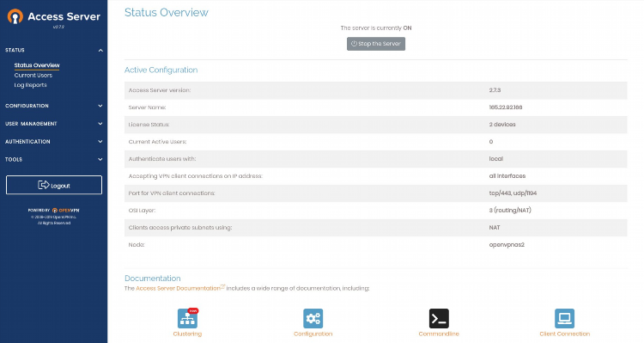
Task: Click the Clustering label link
Action: pyautogui.click(x=187, y=334)
